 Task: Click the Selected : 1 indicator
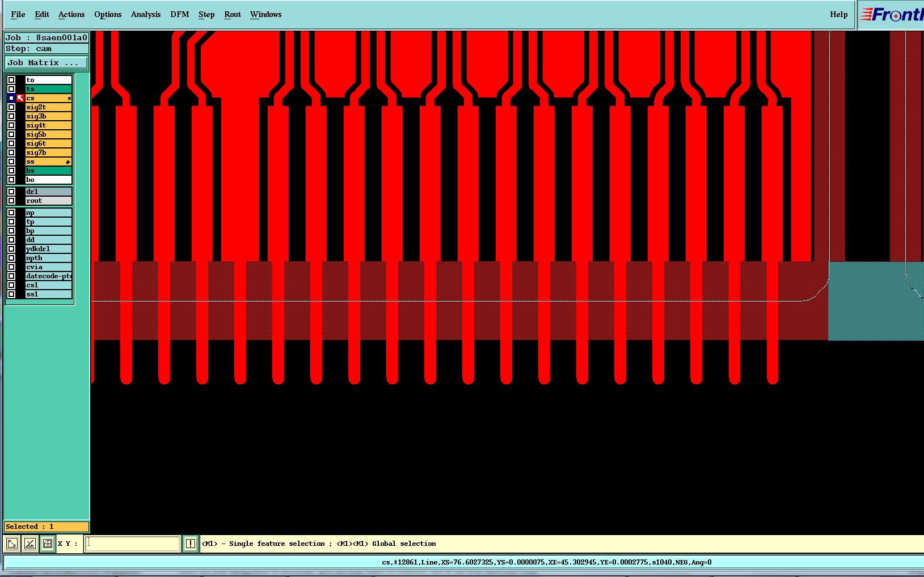(x=47, y=527)
